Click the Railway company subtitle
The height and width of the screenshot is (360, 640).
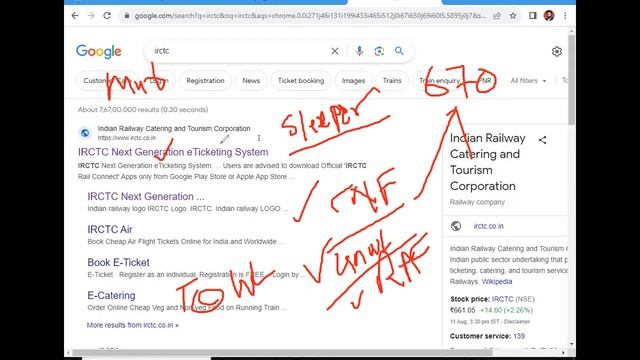tap(477, 202)
